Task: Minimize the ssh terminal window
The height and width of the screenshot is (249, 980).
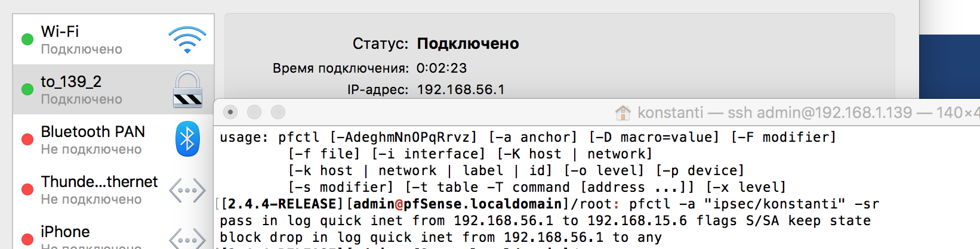Action: pos(254,112)
